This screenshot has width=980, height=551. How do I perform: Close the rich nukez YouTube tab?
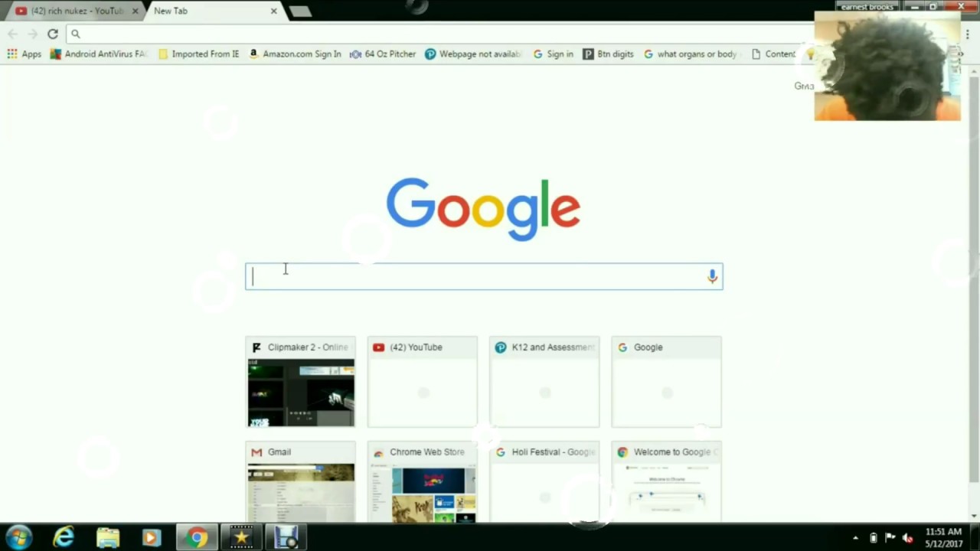135,11
